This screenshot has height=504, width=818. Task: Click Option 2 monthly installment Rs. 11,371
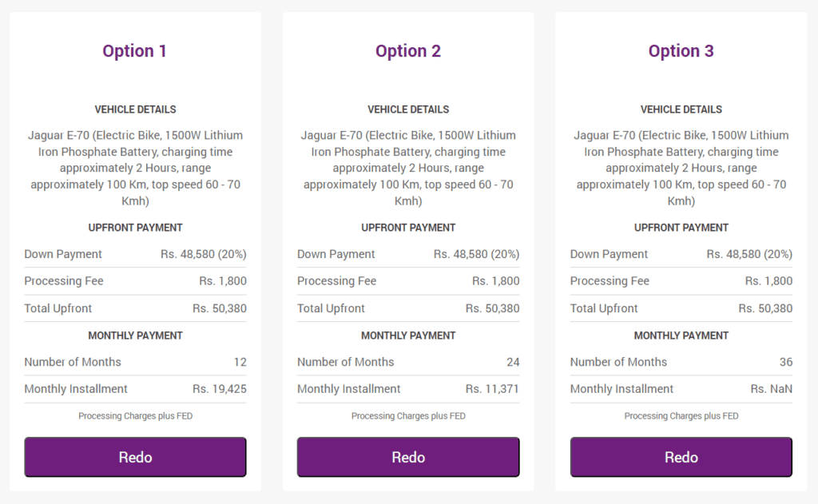click(x=492, y=389)
